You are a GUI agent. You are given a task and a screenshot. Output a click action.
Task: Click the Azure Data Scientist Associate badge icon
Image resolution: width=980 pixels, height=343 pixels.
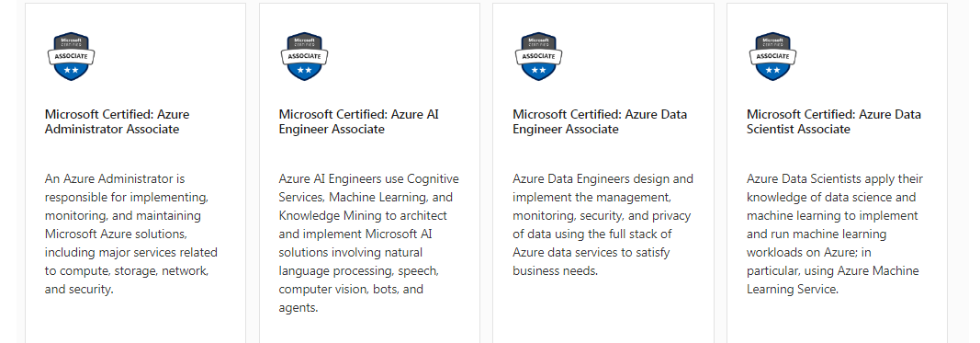click(772, 56)
